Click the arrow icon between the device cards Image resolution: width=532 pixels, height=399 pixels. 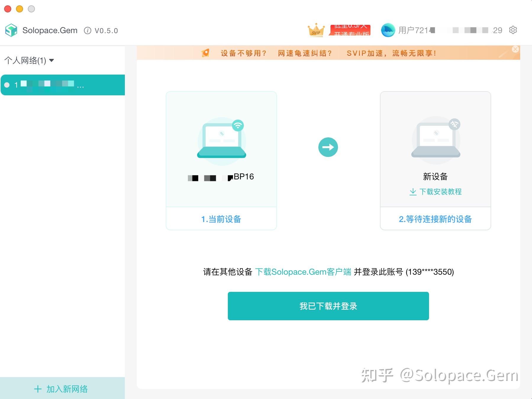tap(328, 147)
